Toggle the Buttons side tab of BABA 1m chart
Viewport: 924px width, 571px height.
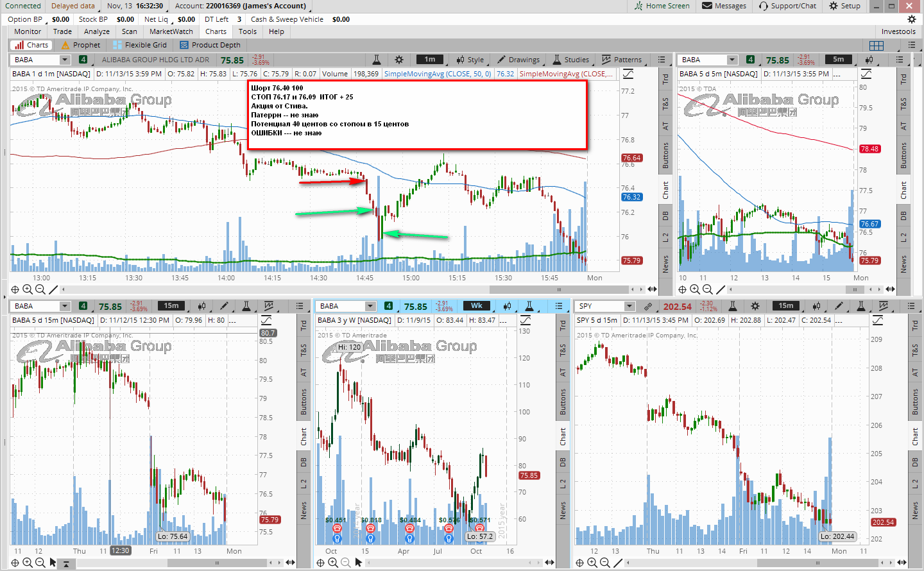(665, 155)
